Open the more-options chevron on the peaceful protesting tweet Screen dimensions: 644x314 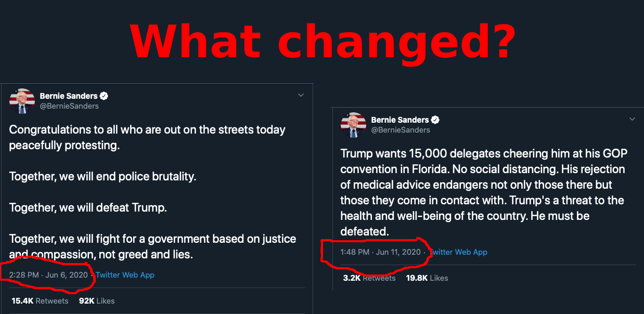(x=301, y=95)
